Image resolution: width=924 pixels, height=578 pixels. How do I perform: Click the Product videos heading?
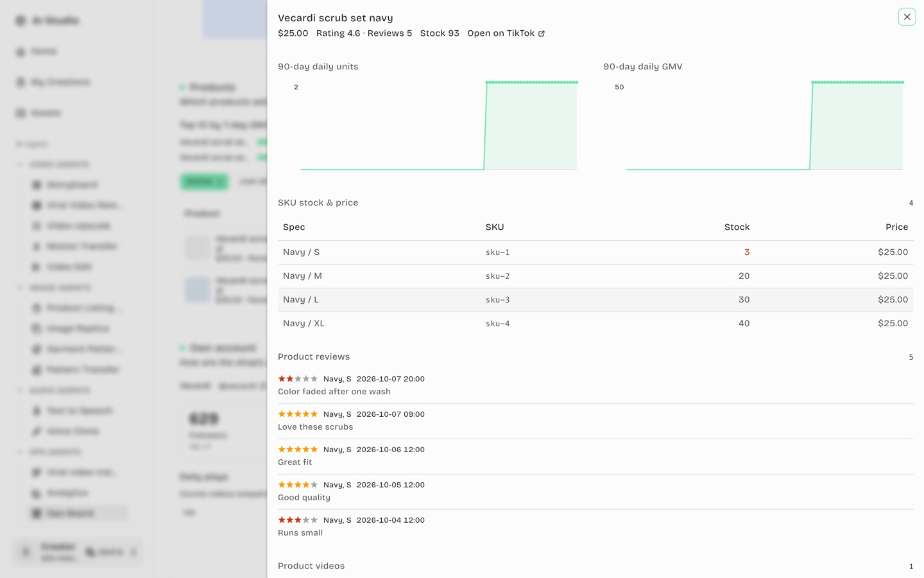tap(311, 566)
